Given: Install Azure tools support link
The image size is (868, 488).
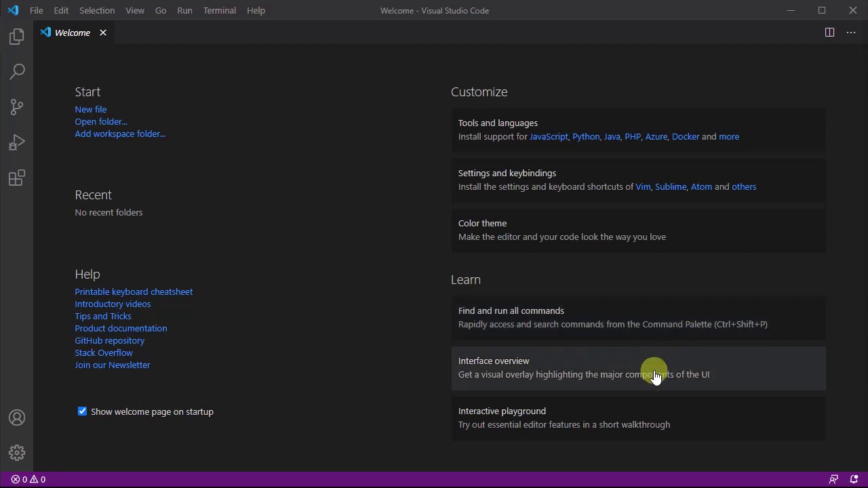Looking at the screenshot, I should click(656, 136).
